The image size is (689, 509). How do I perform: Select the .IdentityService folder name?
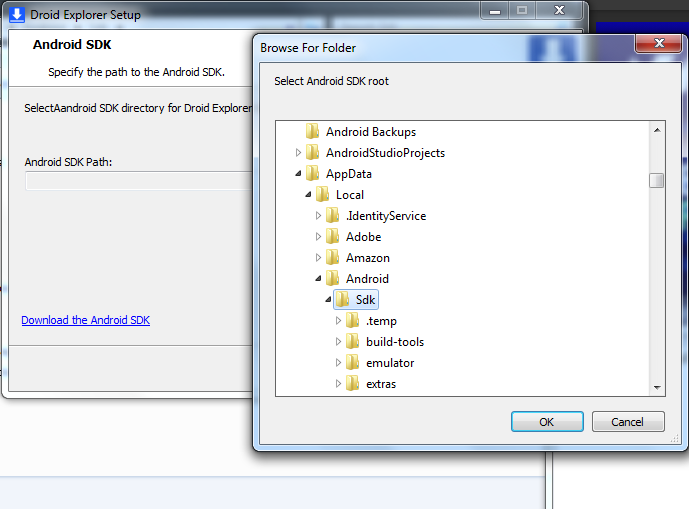tap(386, 216)
